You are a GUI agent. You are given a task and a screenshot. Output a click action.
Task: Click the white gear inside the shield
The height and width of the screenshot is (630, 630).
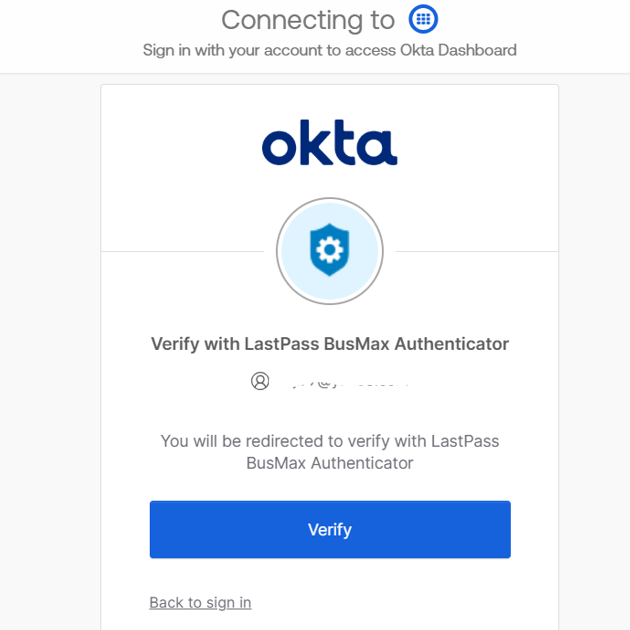[329, 248]
